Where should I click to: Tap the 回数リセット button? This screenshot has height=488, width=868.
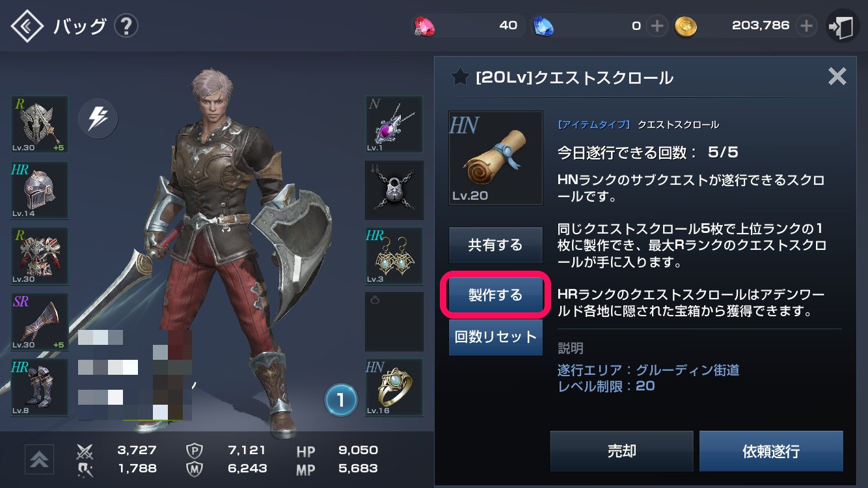(x=496, y=337)
